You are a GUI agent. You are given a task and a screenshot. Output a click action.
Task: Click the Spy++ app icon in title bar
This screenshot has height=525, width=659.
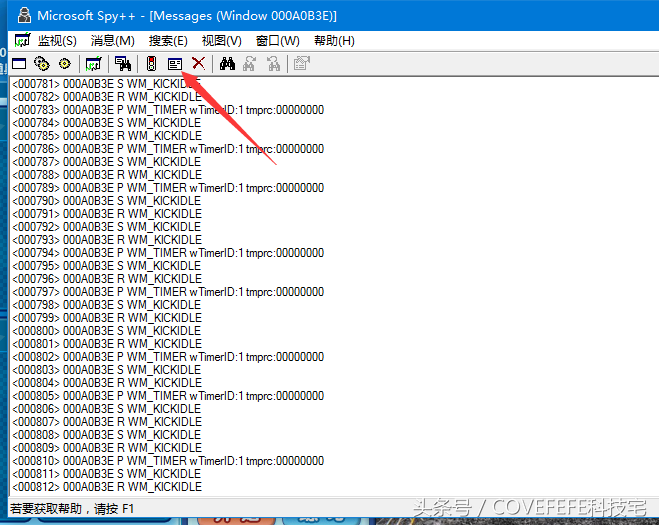click(x=24, y=16)
